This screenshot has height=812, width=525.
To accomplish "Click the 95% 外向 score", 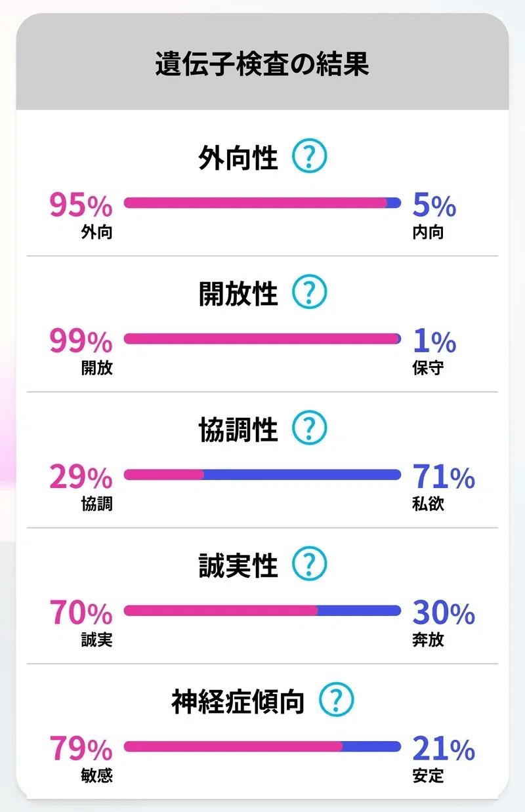I will (x=81, y=215).
